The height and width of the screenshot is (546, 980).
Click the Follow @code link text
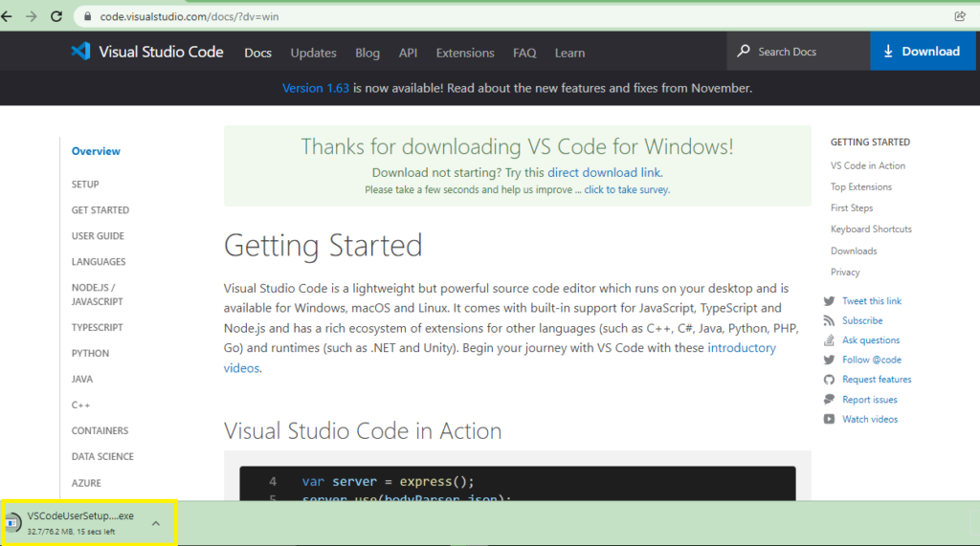871,360
